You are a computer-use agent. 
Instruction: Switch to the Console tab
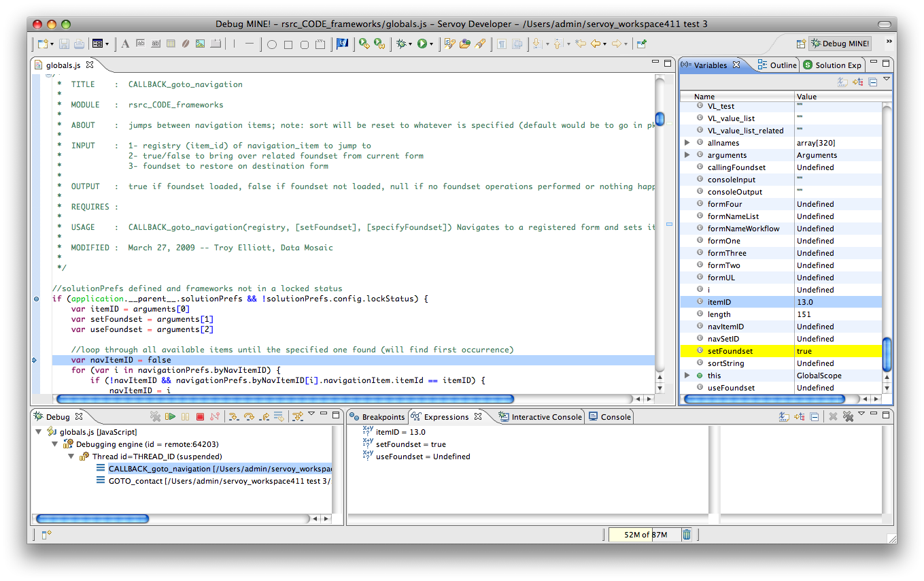click(610, 417)
